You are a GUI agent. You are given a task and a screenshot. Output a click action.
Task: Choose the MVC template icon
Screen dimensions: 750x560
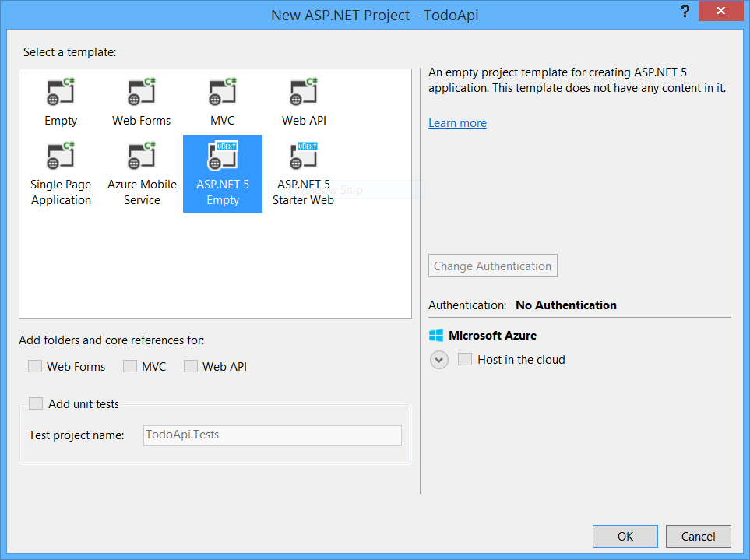[x=223, y=92]
